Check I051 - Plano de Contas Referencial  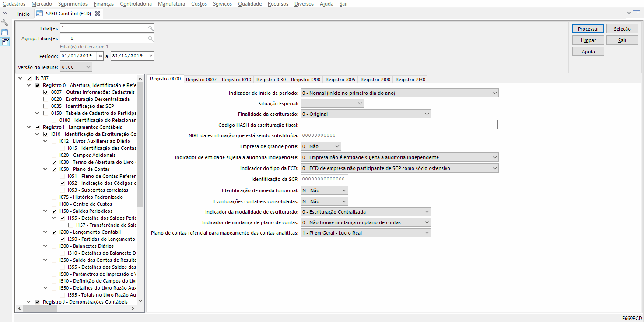(x=62, y=176)
